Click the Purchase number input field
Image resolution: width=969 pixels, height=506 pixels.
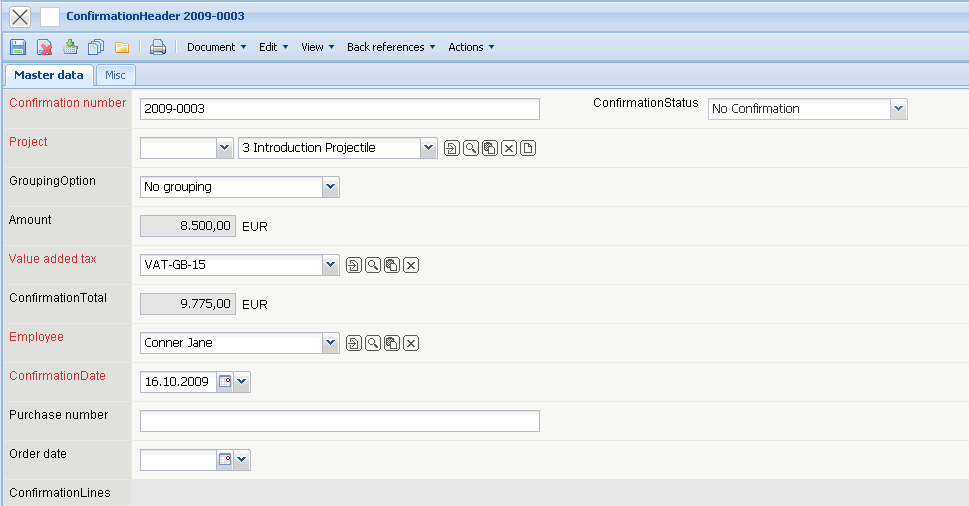pyautogui.click(x=340, y=421)
